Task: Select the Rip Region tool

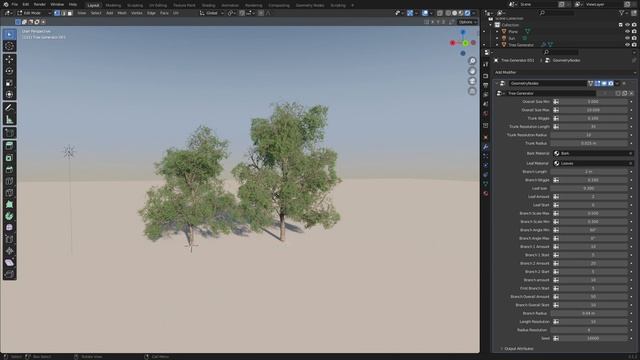Action: click(9, 274)
